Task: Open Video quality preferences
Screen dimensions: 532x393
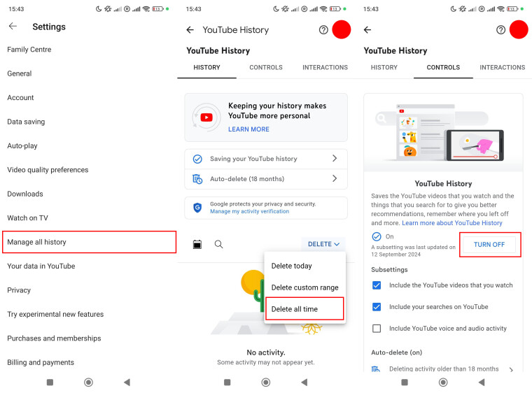Action: coord(88,170)
